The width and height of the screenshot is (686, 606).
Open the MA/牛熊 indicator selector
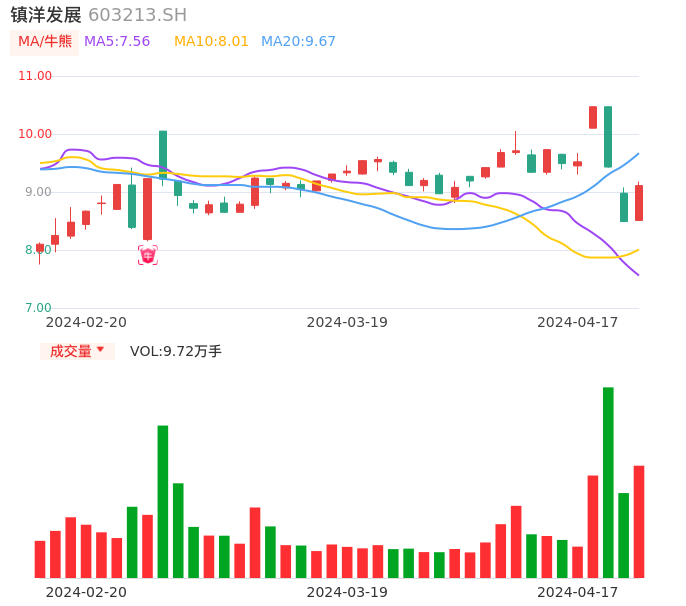click(45, 42)
